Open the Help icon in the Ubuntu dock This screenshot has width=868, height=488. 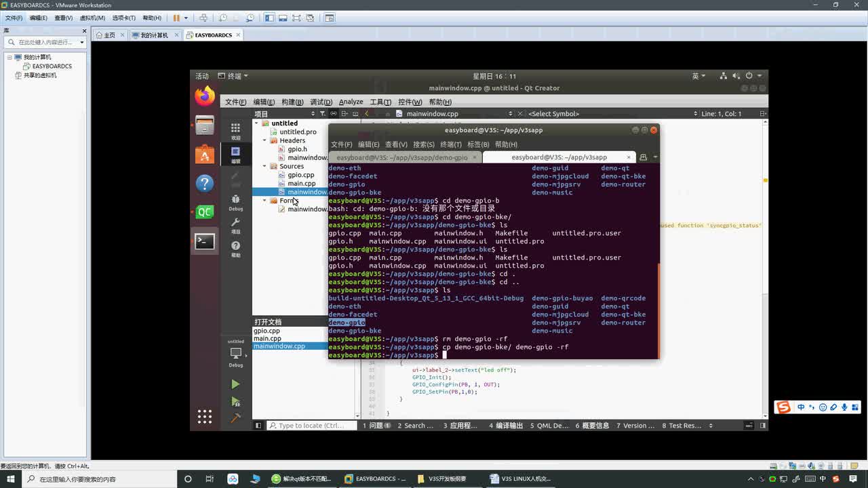pos(205,184)
